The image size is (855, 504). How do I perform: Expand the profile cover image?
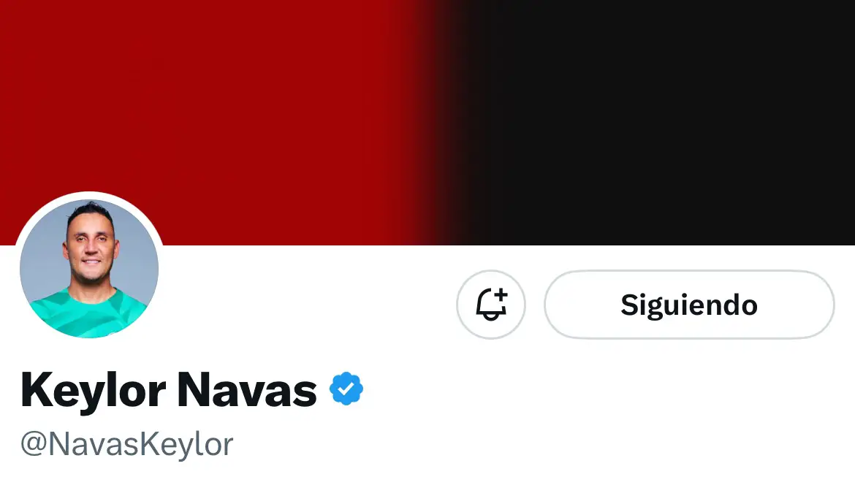point(427,123)
